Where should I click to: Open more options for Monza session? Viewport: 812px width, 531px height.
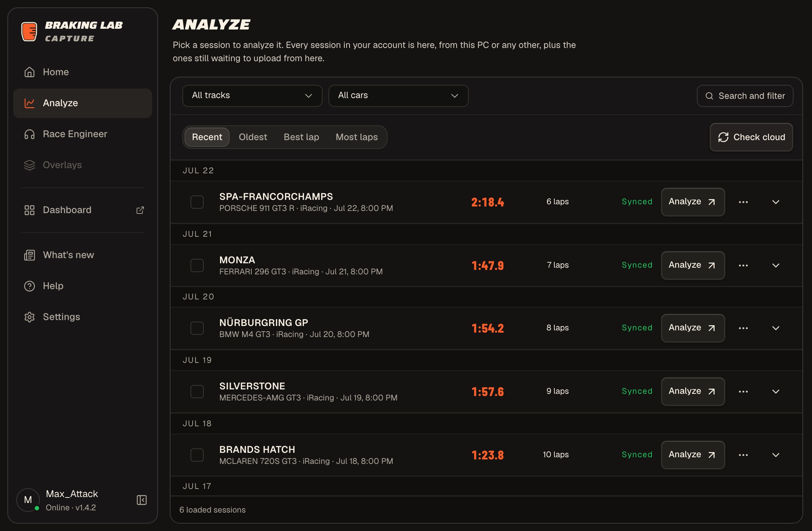(743, 265)
